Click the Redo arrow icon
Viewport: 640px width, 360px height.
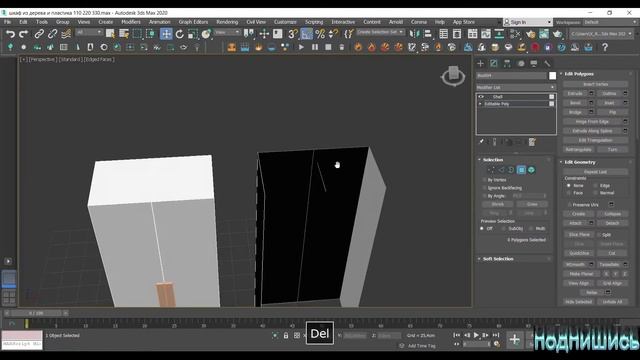coord(24,34)
